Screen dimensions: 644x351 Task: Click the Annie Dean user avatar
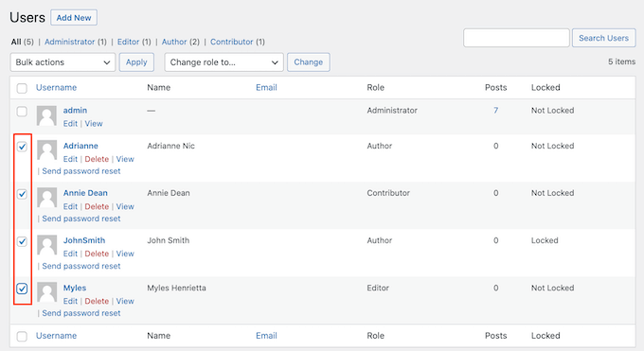[x=46, y=198]
